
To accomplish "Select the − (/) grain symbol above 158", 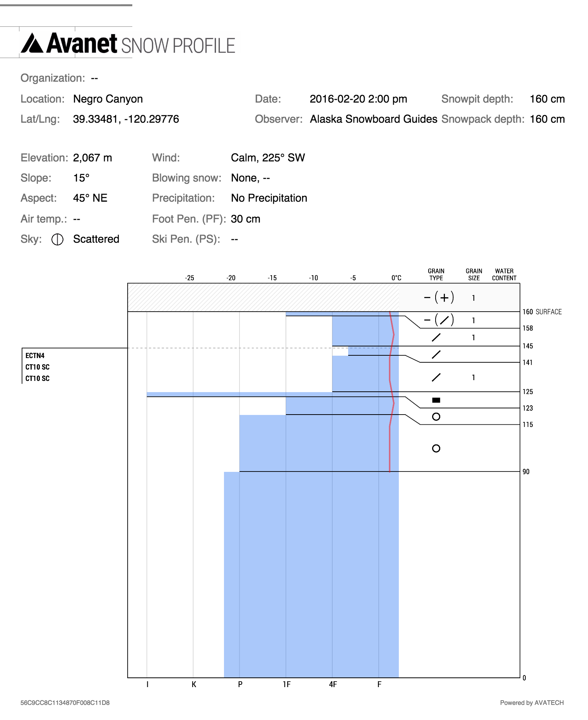I will point(439,320).
